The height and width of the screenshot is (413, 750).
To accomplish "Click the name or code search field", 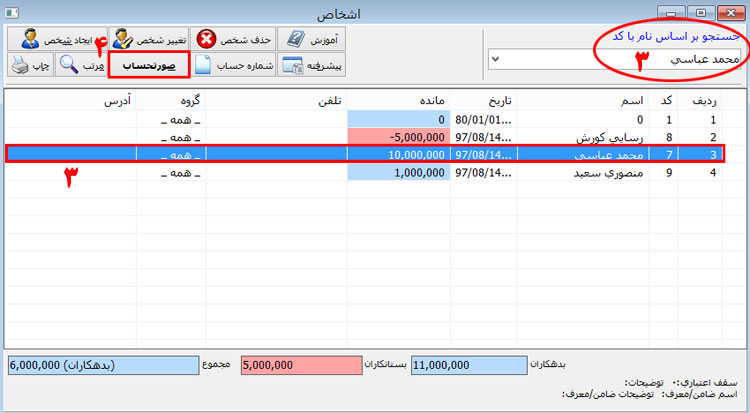I will pos(620,60).
